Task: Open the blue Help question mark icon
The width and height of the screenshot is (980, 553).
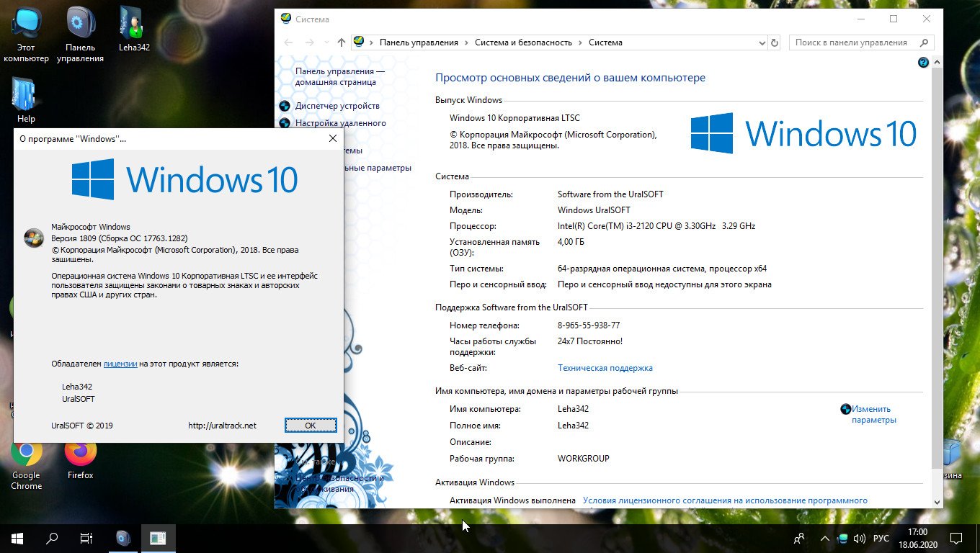Action: coord(923,63)
